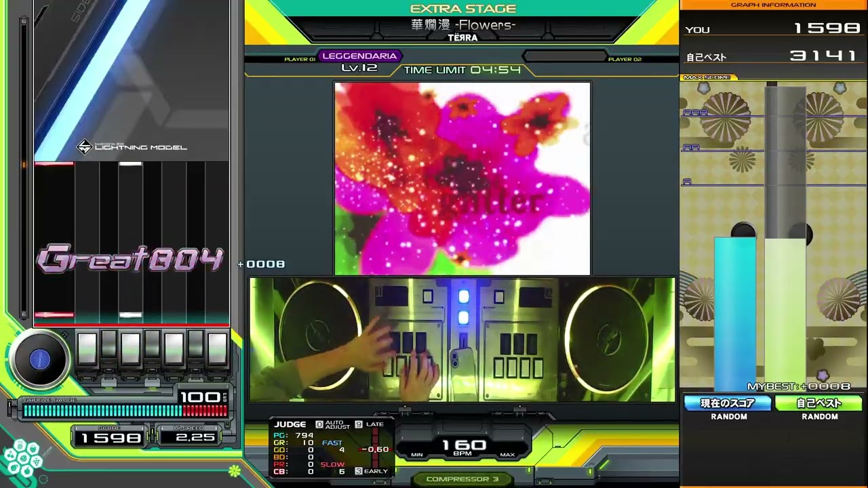Click the LEGGENDARIA difficulty tag
868x488 pixels.
tap(359, 56)
